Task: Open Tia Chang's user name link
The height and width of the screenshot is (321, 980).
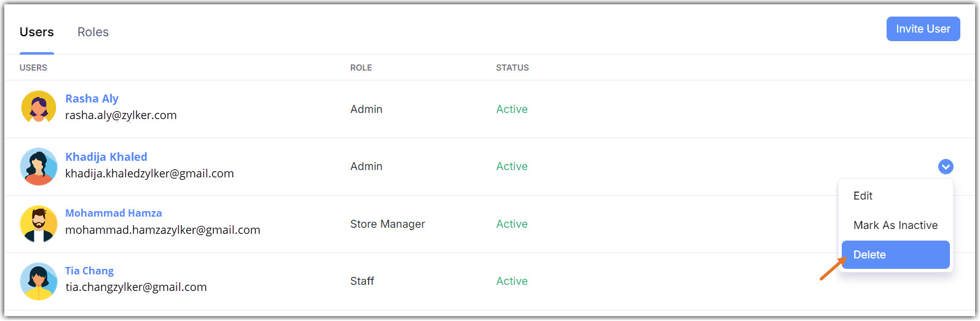Action: coord(89,271)
